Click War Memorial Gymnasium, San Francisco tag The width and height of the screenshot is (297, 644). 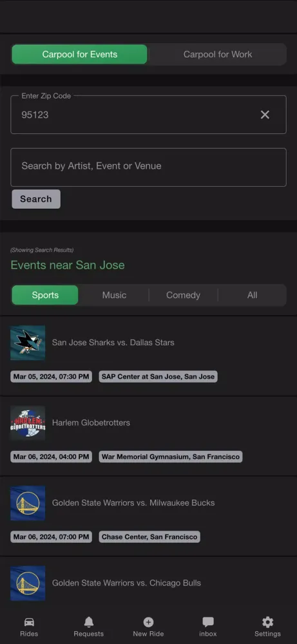tap(171, 457)
